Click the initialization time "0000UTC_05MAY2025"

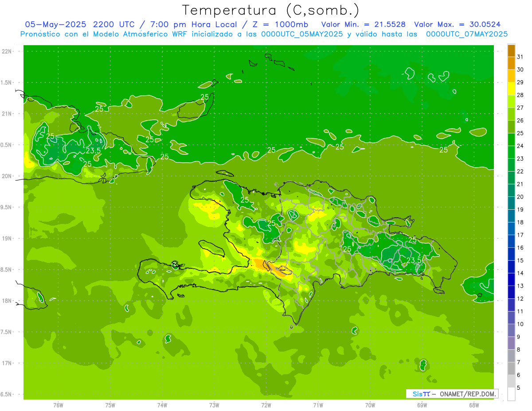pos(302,34)
